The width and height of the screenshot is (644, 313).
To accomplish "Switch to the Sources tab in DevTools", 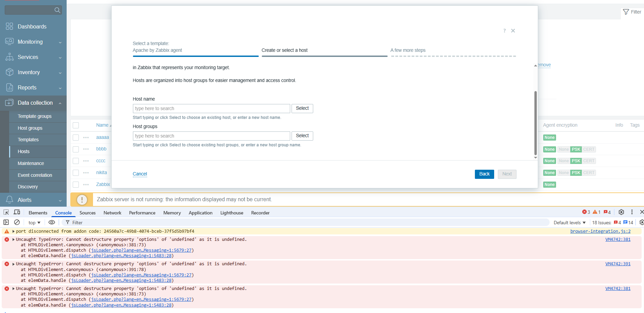I will tap(88, 213).
